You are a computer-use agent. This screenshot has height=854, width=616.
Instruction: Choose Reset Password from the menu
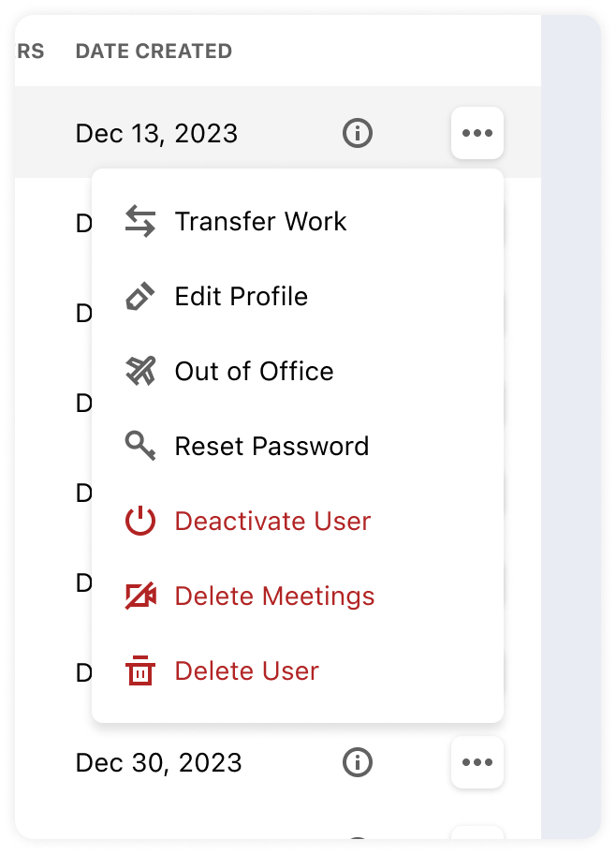271,446
